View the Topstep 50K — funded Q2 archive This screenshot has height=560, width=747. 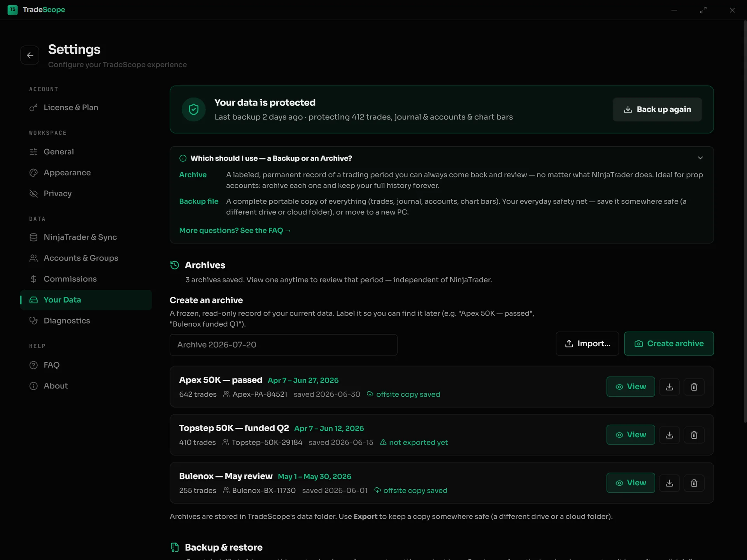(x=630, y=435)
